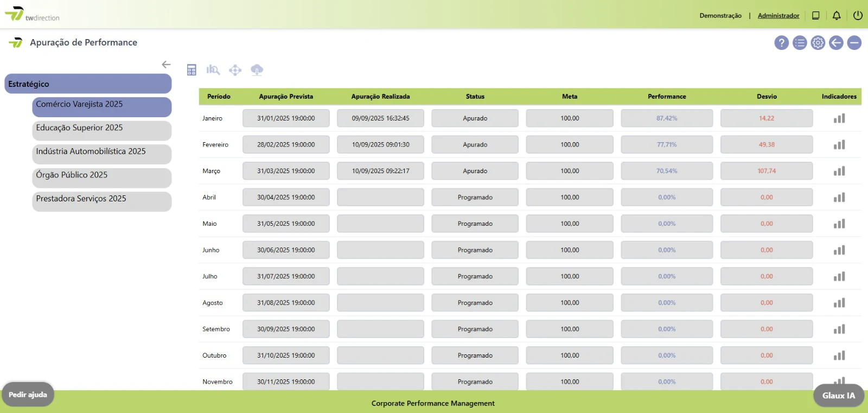Open indicators chart for Fevereiro
This screenshot has height=413, width=868.
[839, 144]
